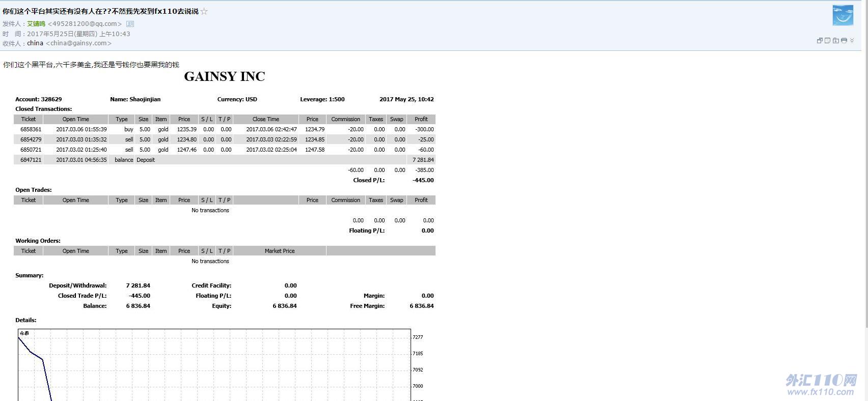The width and height of the screenshot is (868, 401).
Task: Click the recipient address china@gainsy.com
Action: 78,43
